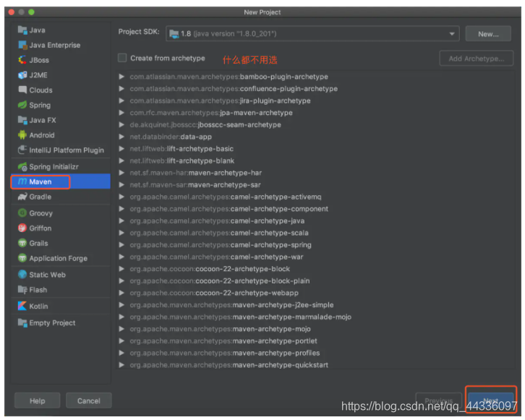The width and height of the screenshot is (525, 420).
Task: Expand jbosscc-seam-archetype node
Action: [121, 125]
